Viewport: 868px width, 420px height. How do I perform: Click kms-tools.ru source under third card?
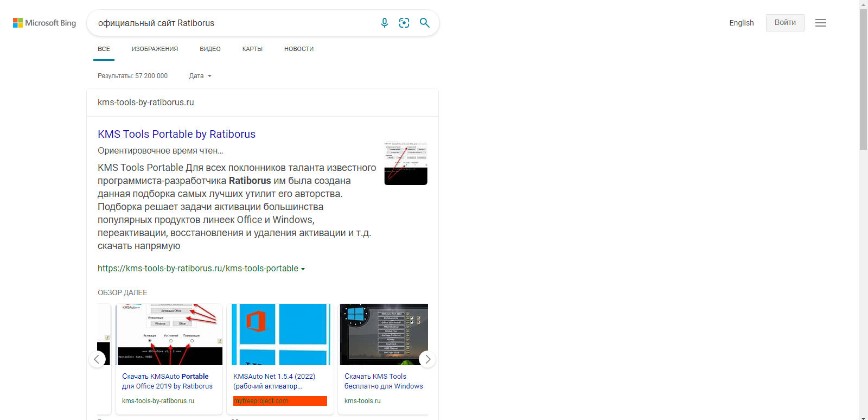tap(362, 401)
